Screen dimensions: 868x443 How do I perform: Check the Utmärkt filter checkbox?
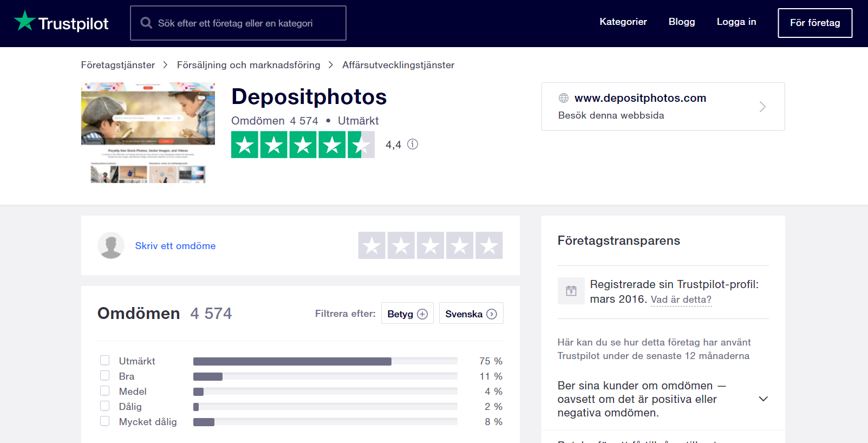tap(105, 360)
